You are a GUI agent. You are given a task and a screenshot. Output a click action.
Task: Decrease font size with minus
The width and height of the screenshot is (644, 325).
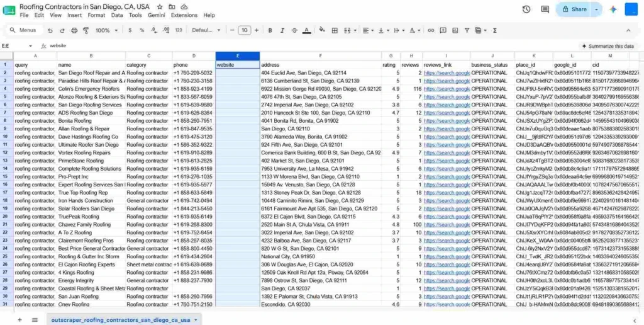tap(232, 30)
